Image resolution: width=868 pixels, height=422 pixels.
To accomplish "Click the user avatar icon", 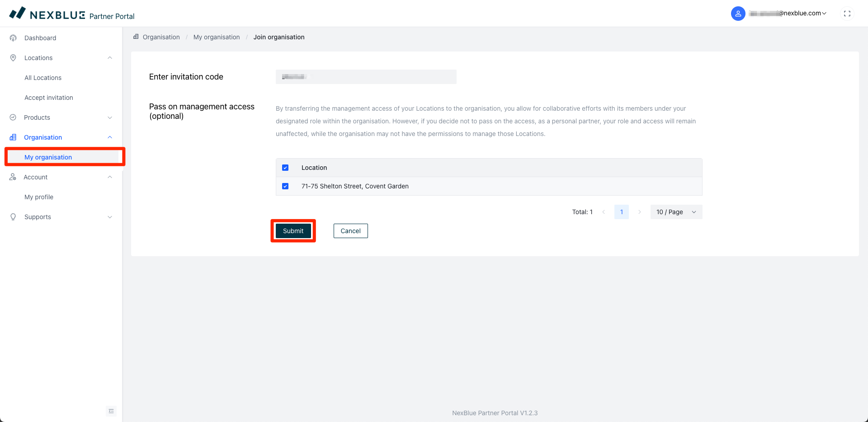I will click(x=738, y=14).
